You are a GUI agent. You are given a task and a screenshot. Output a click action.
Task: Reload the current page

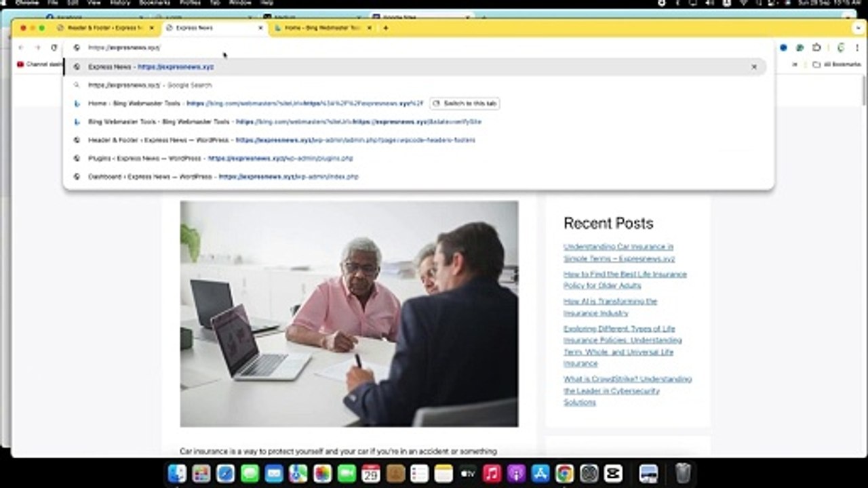(54, 47)
